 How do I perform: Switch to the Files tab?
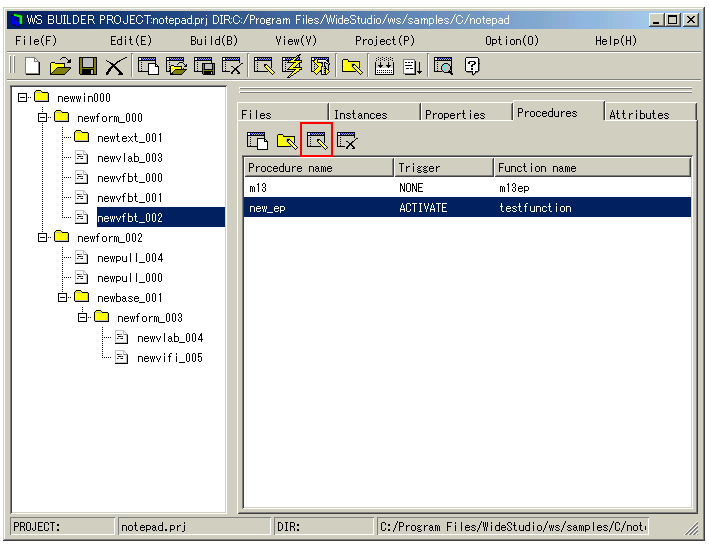[257, 114]
